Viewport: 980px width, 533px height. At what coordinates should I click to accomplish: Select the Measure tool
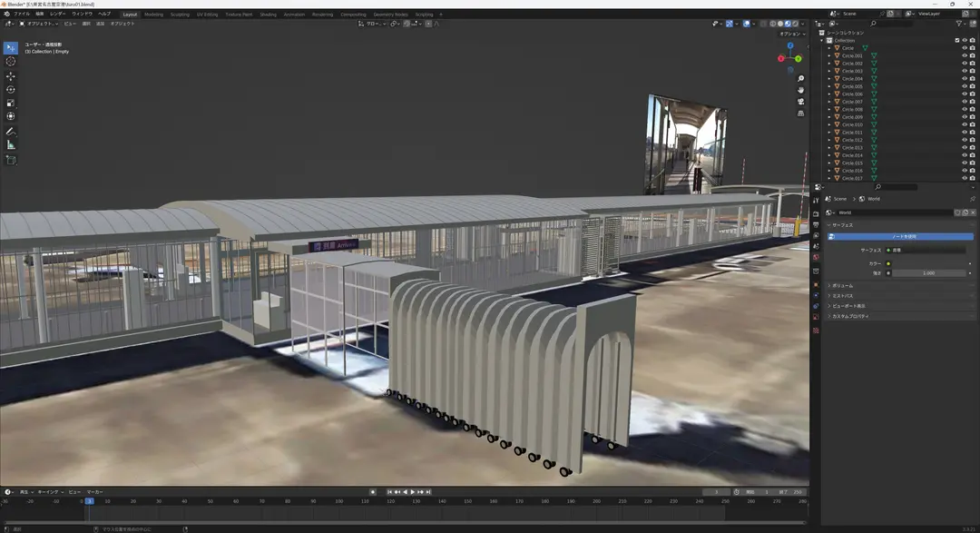point(11,145)
